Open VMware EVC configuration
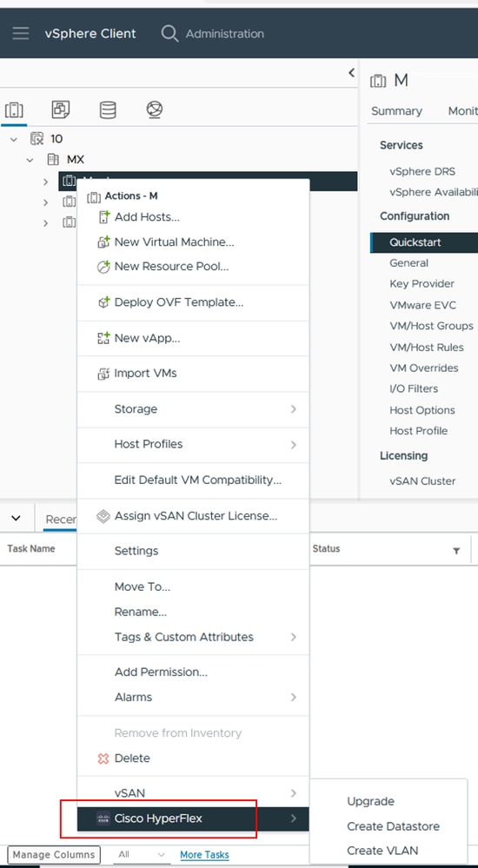The image size is (478, 868). (422, 305)
